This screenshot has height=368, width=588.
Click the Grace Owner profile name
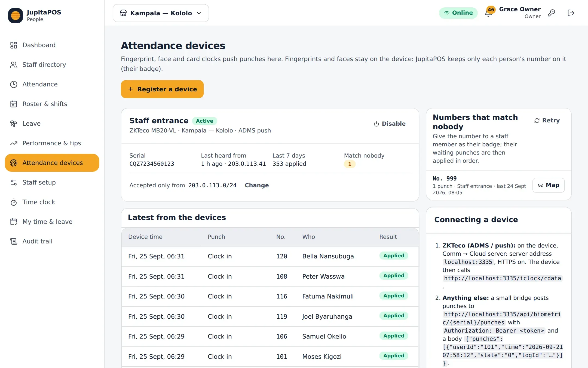520,9
